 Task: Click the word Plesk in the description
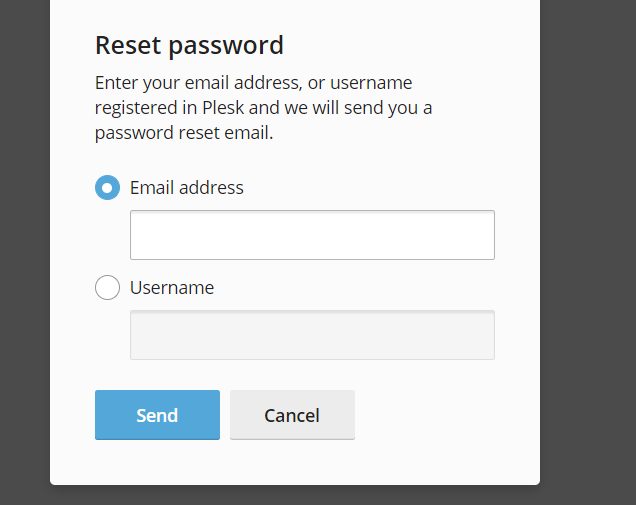click(223, 108)
